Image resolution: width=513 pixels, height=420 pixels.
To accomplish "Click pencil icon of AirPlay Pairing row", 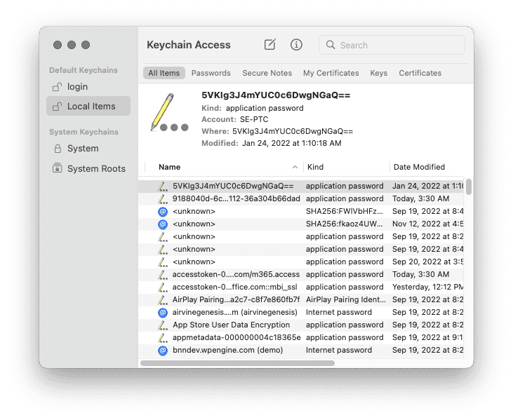I will (163, 300).
